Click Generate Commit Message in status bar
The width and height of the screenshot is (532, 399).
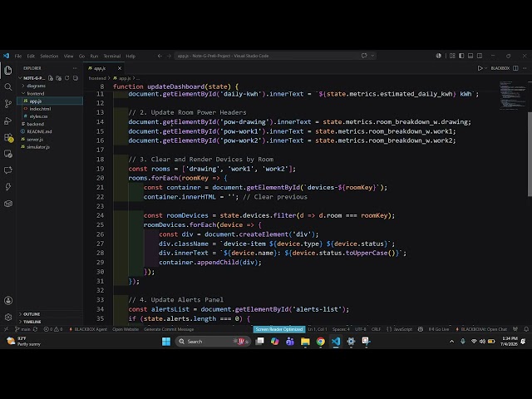pos(169,329)
